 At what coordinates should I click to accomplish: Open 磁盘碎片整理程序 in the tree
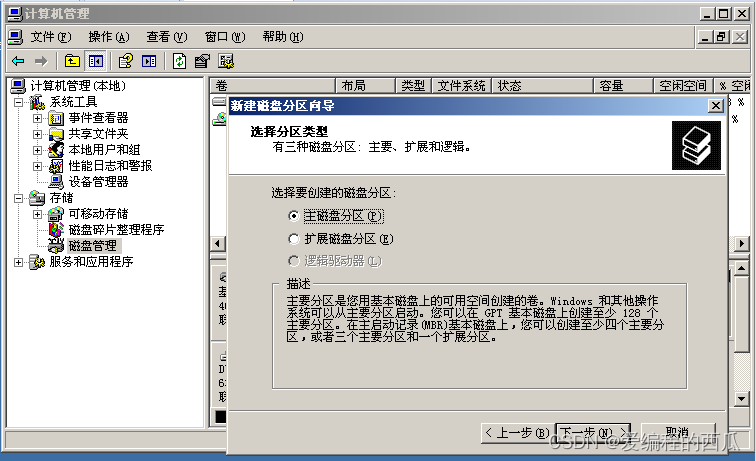[x=115, y=230]
